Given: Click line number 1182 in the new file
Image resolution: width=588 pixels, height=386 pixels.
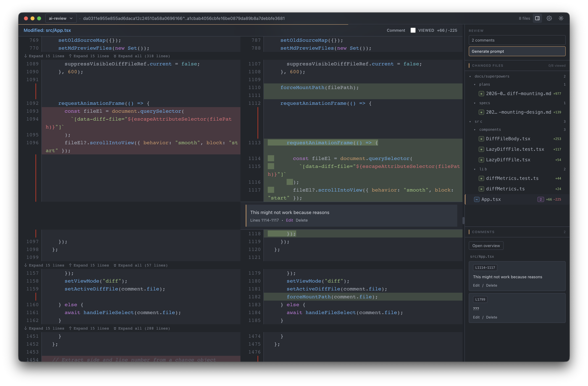Looking at the screenshot, I should [254, 297].
